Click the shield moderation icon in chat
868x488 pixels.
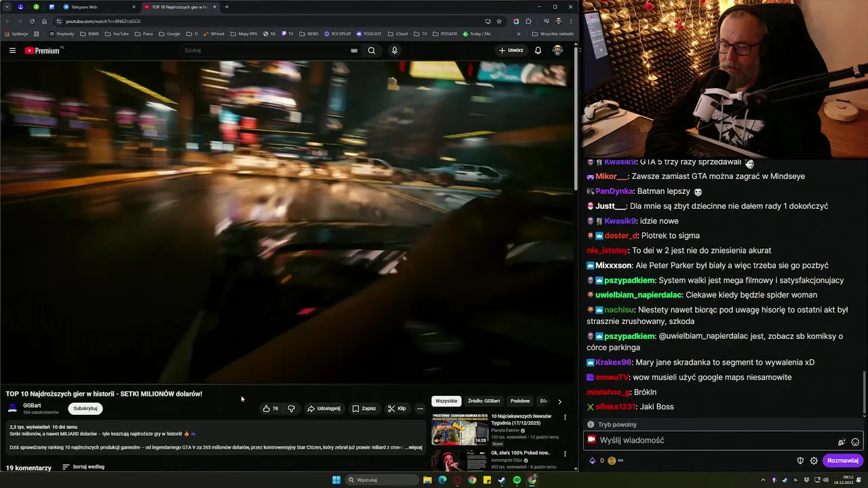[800, 461]
